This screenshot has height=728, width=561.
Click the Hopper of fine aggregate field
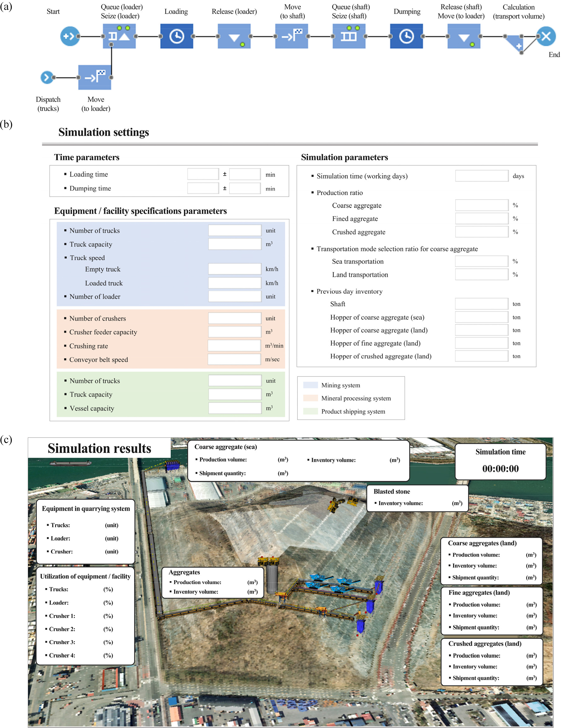tap(481, 343)
